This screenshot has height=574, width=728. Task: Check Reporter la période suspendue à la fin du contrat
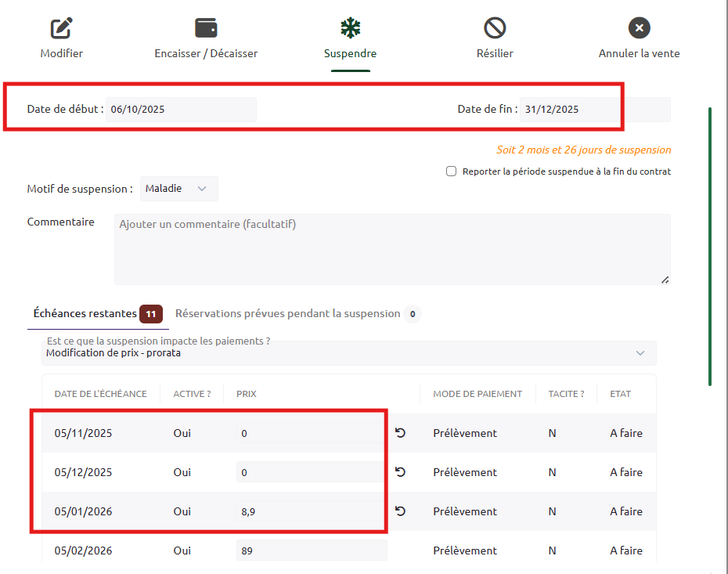click(x=452, y=171)
